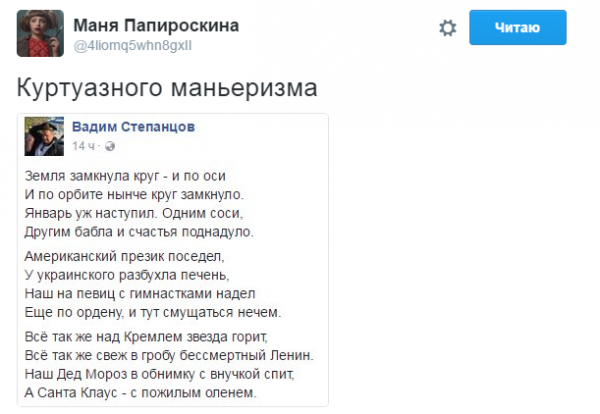Screen dimensions: 600x414
Task: Click the line У украинского разбухла печень
Action: point(127,275)
